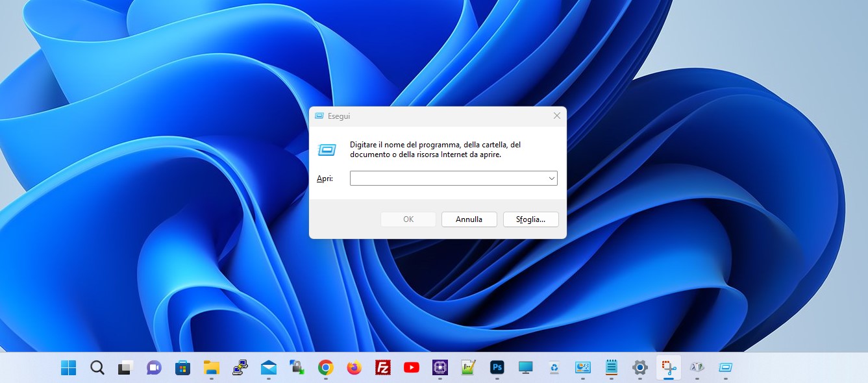868x383 pixels.
Task: Open Windows Search
Action: click(96, 367)
